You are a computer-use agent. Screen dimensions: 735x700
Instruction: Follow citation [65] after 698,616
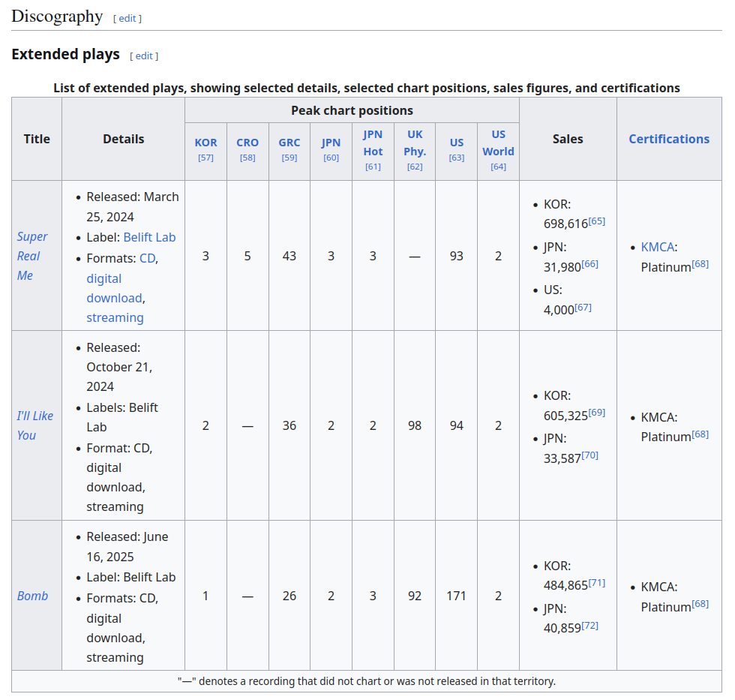tap(597, 221)
